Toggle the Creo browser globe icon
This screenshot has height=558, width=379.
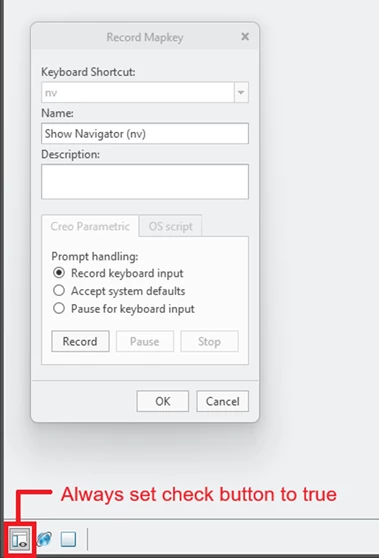click(44, 539)
